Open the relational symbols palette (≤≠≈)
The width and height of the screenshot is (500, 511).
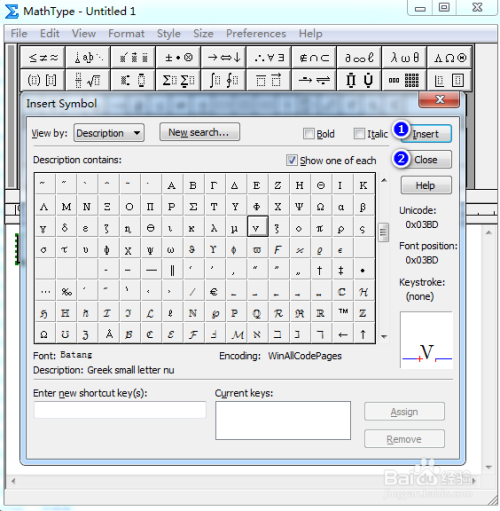pos(43,58)
